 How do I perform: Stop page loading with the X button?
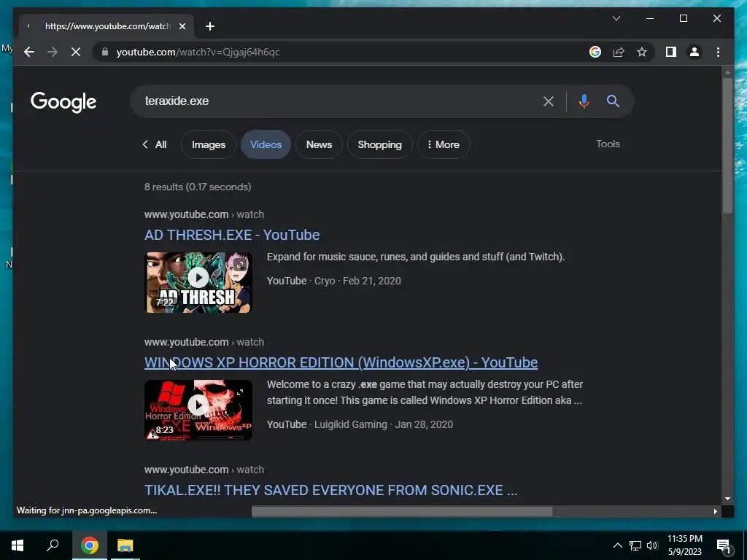tap(76, 52)
